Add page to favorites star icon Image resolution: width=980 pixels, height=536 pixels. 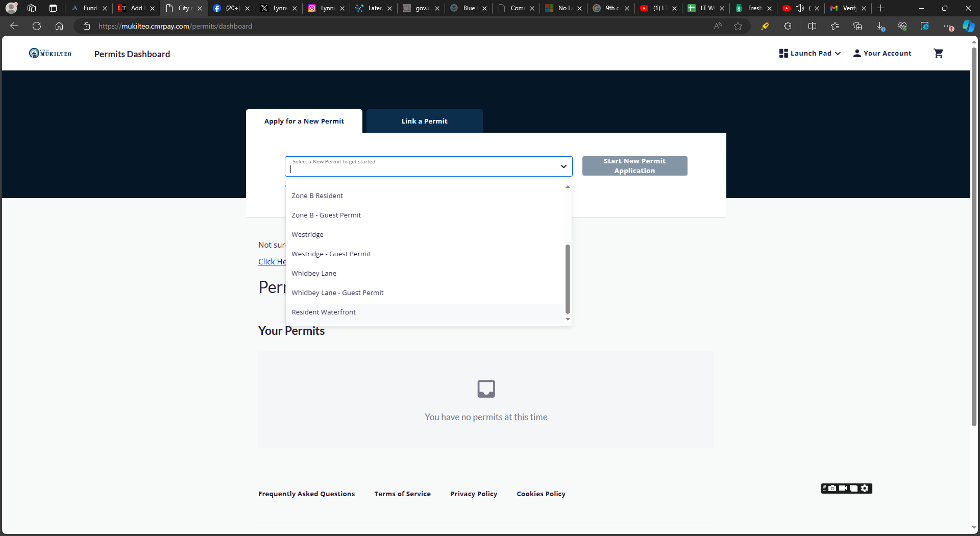click(738, 26)
